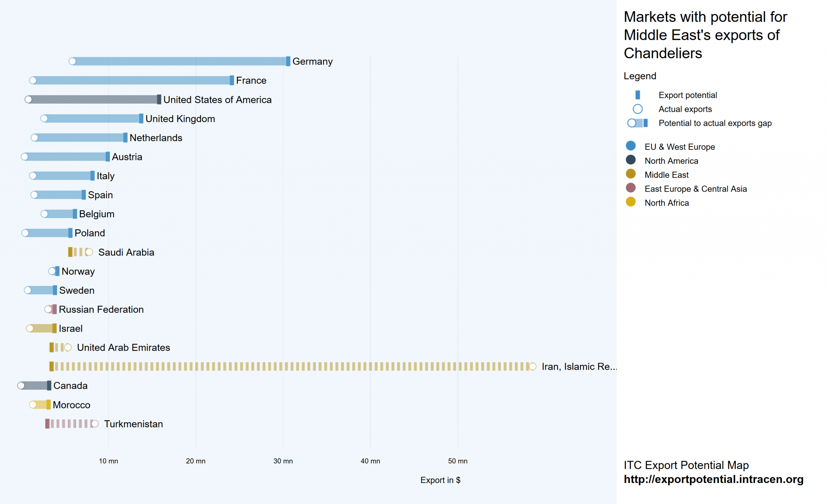Click the Canada bar segment
The width and height of the screenshot is (827, 504).
[35, 386]
